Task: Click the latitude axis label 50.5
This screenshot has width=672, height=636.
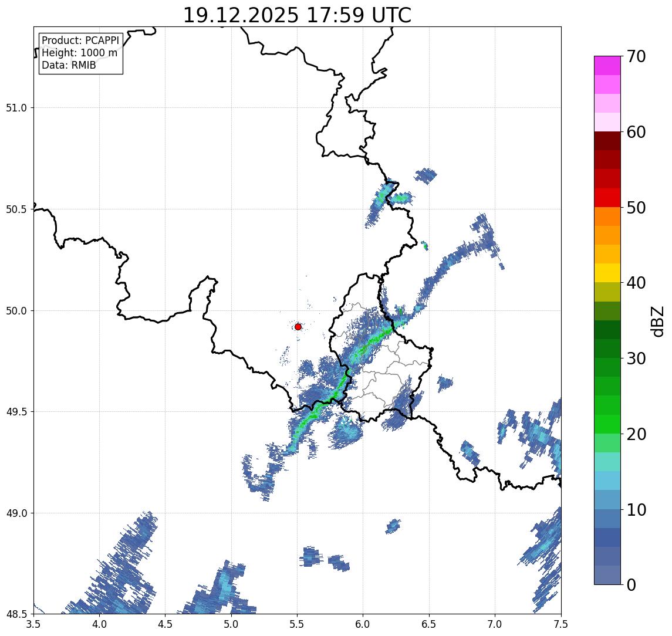Action: [16, 209]
